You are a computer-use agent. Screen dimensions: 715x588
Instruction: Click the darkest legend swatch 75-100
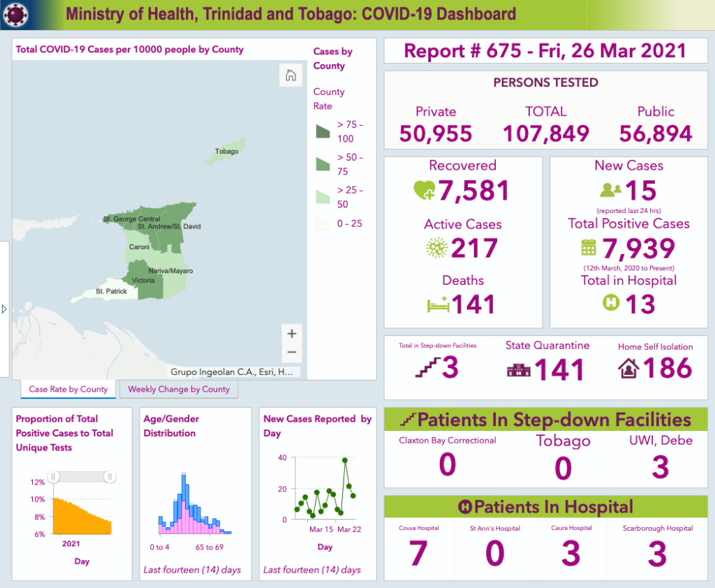coord(323,131)
